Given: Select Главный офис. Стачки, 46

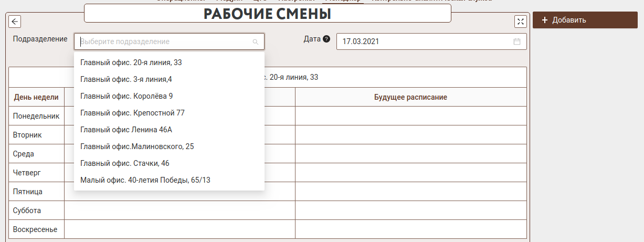Looking at the screenshot, I should tap(125, 163).
